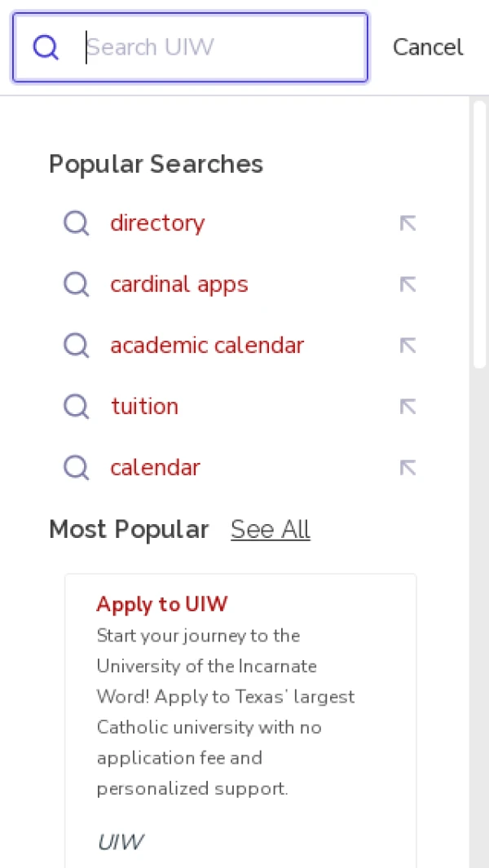Click magnifier icon beside 'academic calendar'
Image resolution: width=489 pixels, height=868 pixels.
point(77,345)
